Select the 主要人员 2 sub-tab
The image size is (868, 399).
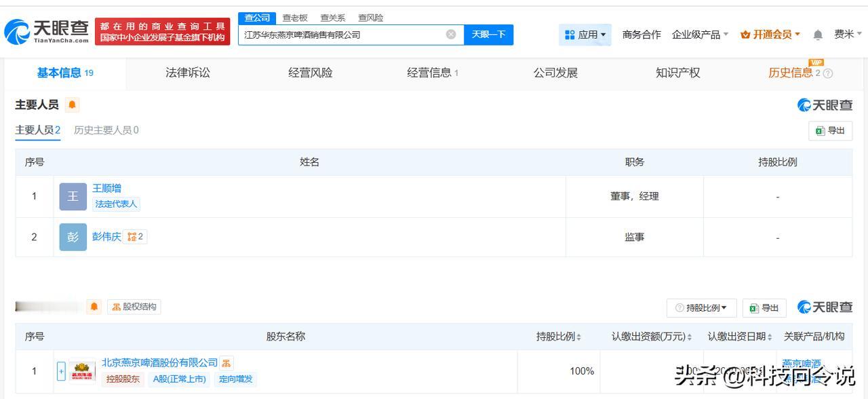tap(38, 130)
